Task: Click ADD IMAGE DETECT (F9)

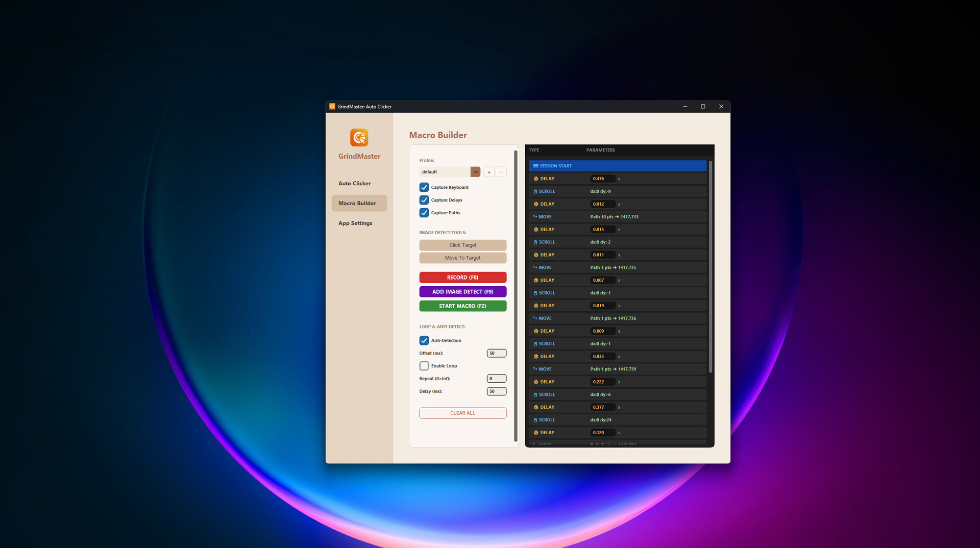Action: coord(463,292)
